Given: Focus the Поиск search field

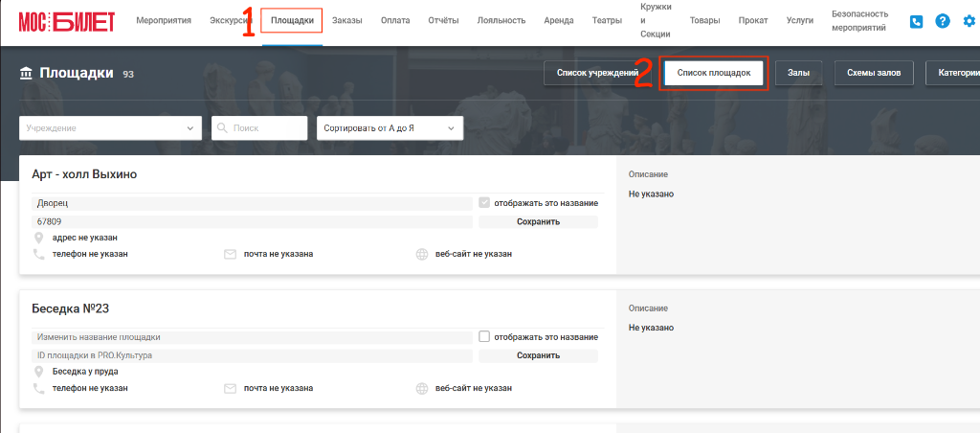Looking at the screenshot, I should 260,128.
